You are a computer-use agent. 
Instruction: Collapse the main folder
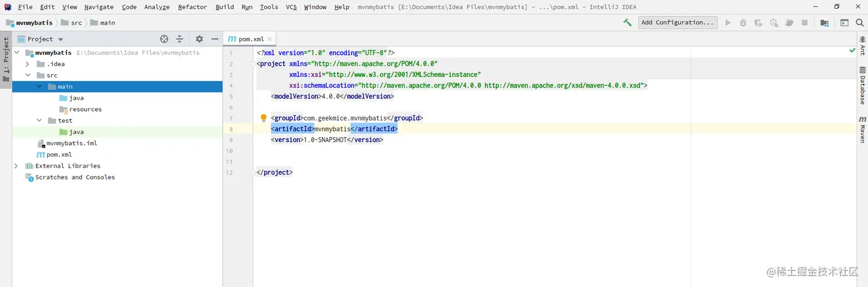coord(39,87)
